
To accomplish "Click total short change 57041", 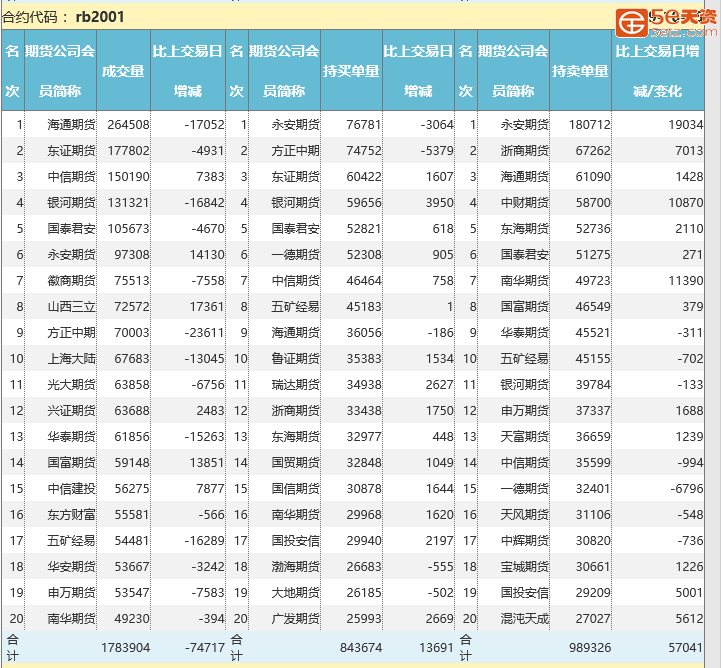I will tap(686, 648).
